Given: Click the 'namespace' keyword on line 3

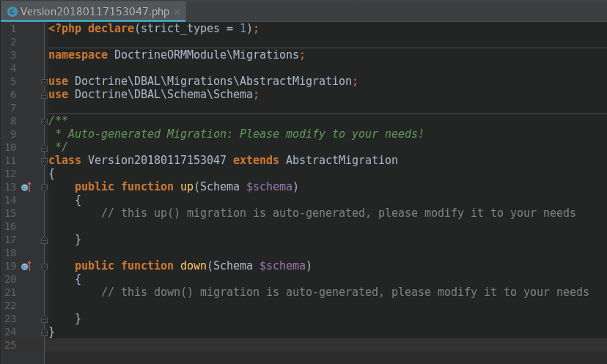Looking at the screenshot, I should [78, 56].
